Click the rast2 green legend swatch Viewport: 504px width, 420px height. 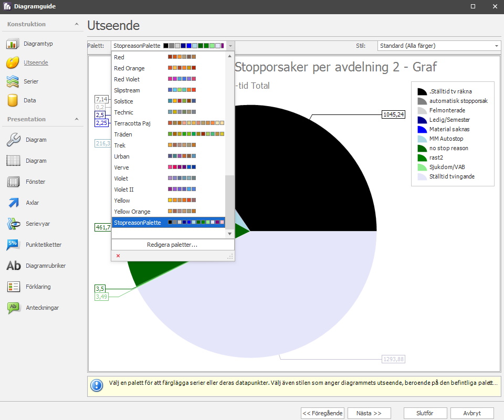pos(422,158)
